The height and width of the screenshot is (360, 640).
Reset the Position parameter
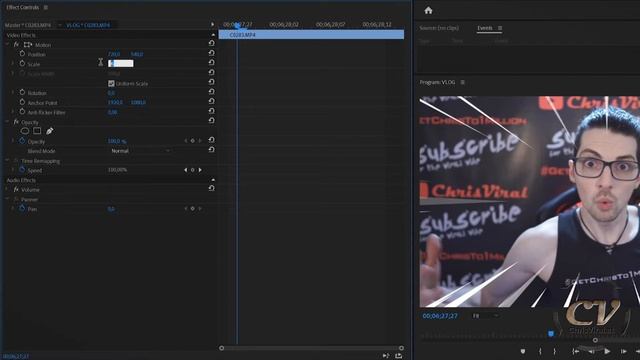(211, 53)
